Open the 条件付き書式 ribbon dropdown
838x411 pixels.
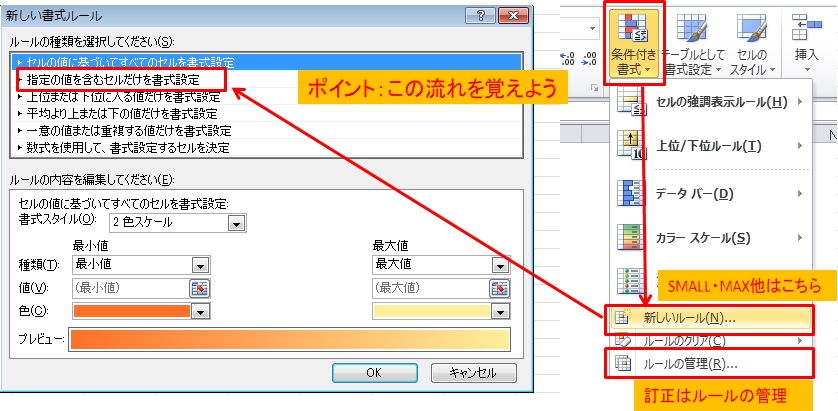tap(635, 44)
